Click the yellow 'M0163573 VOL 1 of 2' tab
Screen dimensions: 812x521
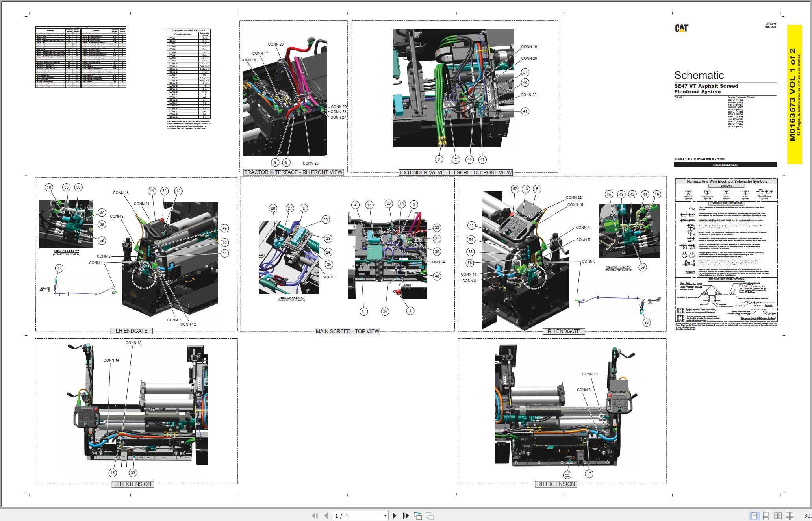[794, 95]
